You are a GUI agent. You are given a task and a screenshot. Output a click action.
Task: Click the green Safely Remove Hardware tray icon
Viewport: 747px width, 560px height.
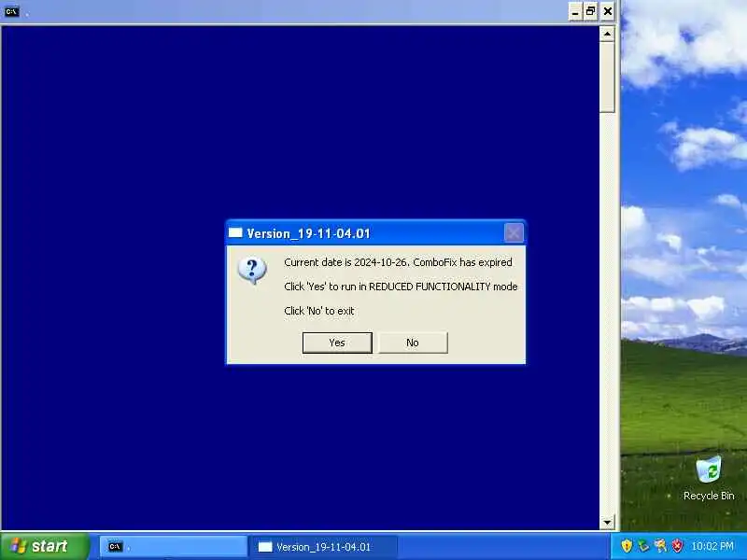643,546
